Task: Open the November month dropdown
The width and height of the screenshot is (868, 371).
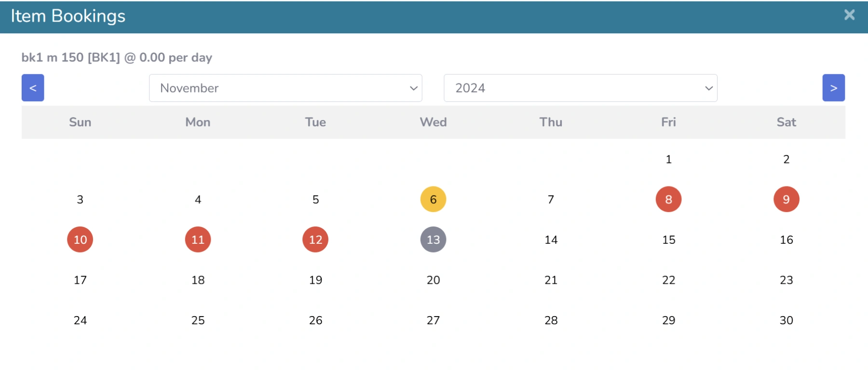Action: coord(285,88)
